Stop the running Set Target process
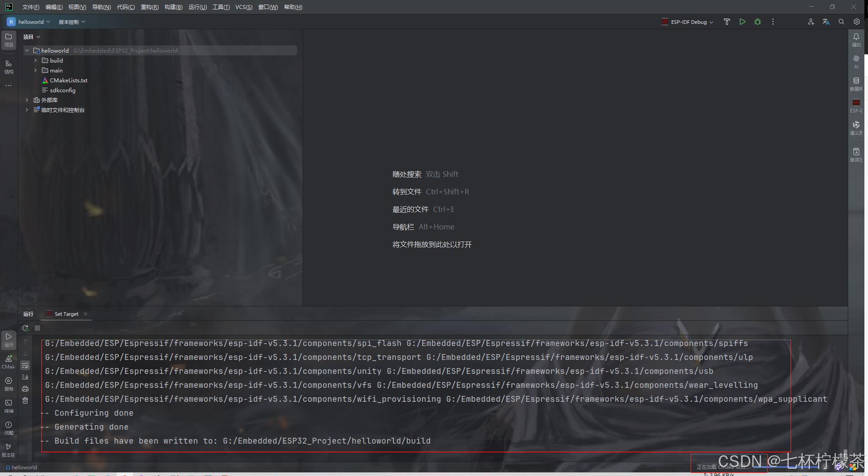The image size is (868, 476). 37,328
